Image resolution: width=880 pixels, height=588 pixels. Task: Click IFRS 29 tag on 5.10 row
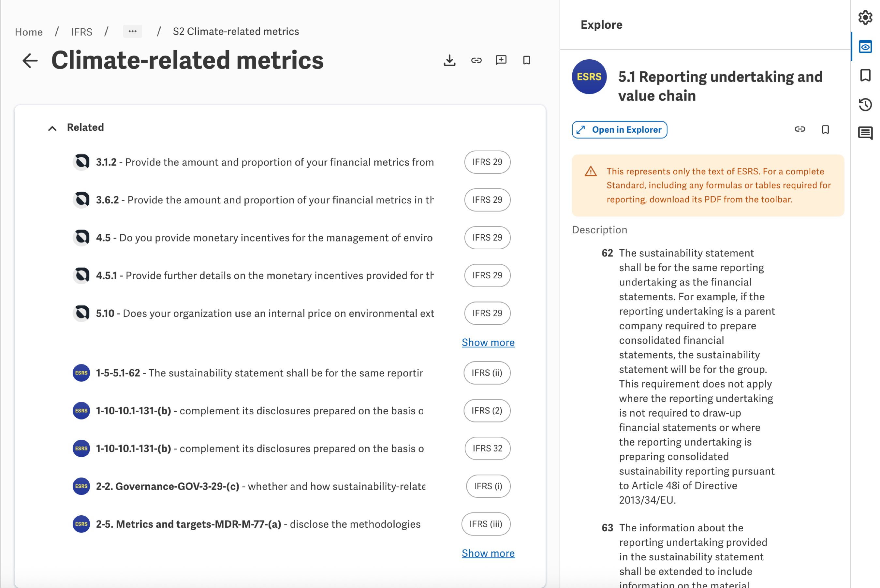487,313
